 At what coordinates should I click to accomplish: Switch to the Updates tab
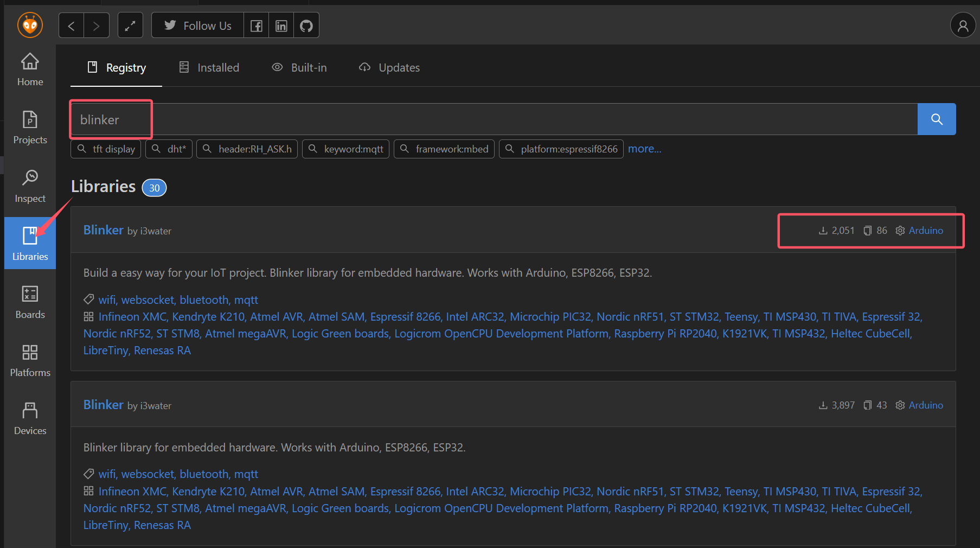click(x=389, y=67)
